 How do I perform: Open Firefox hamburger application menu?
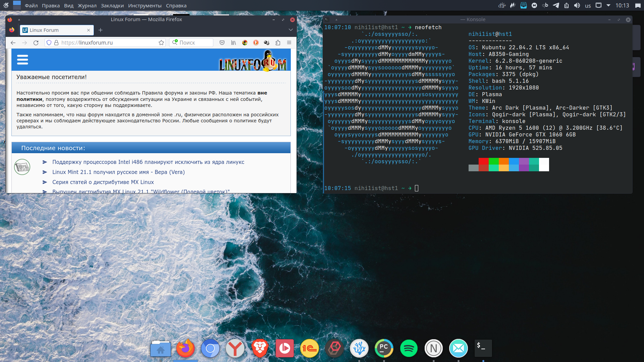point(289,43)
